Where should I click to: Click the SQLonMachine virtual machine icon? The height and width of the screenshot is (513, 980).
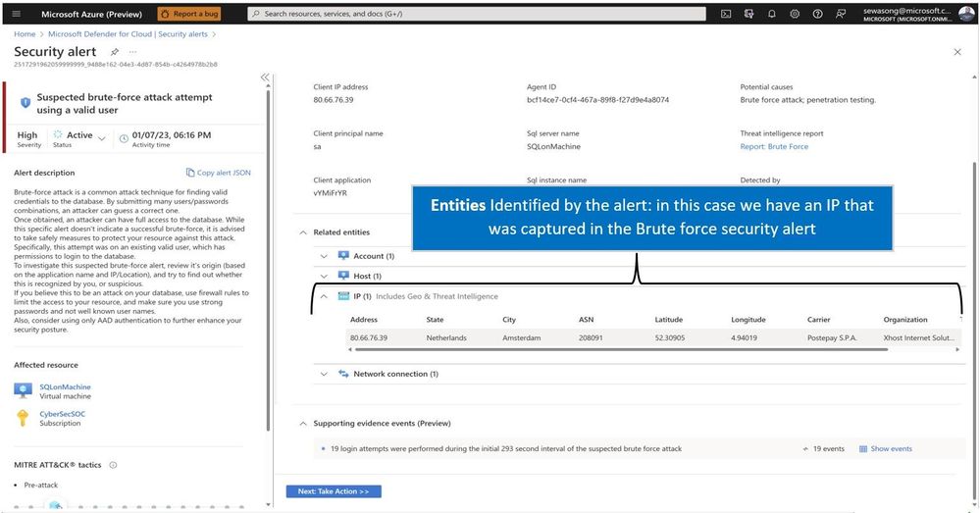click(x=24, y=391)
